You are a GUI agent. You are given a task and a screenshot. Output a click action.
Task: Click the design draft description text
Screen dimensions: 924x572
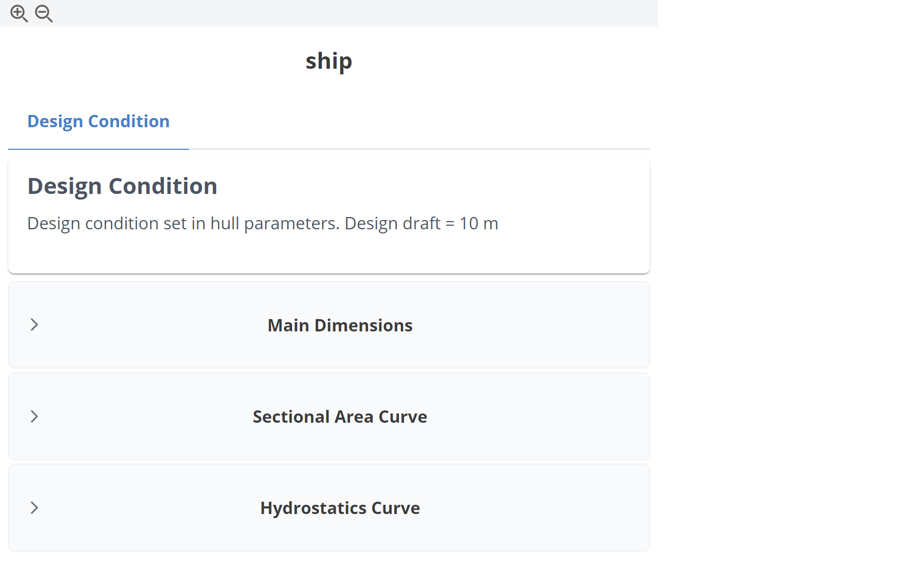[x=262, y=223]
